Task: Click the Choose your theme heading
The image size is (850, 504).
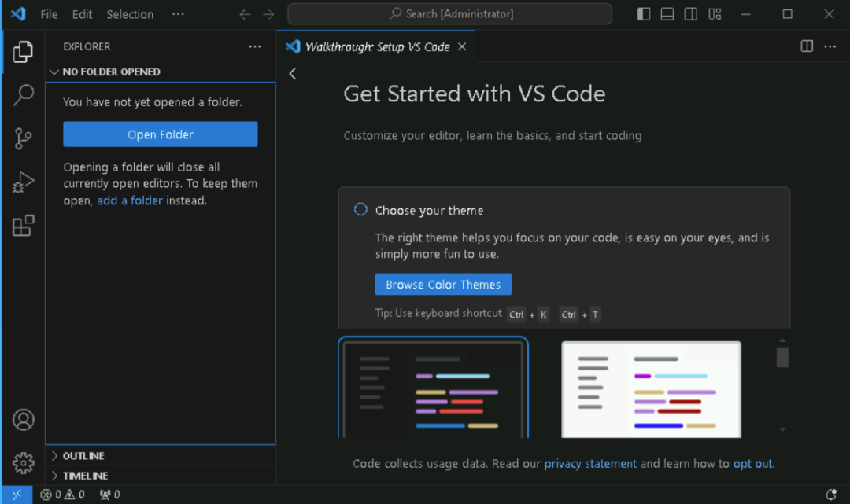Action: 430,211
